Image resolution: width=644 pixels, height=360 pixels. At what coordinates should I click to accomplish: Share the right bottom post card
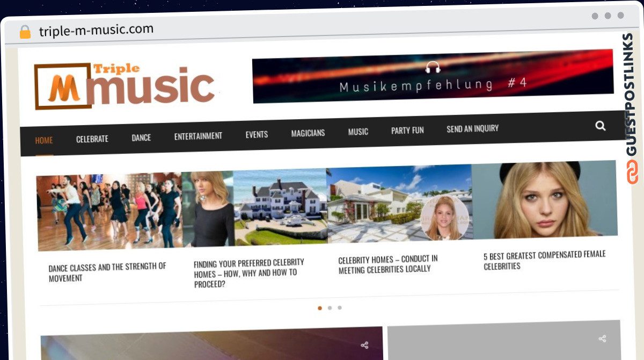click(602, 339)
